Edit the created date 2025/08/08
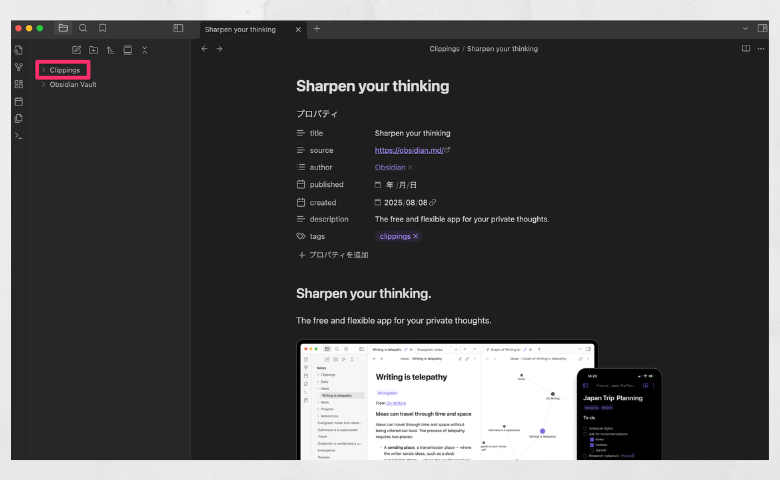Viewport: 780px width, 480px height. pos(405,202)
